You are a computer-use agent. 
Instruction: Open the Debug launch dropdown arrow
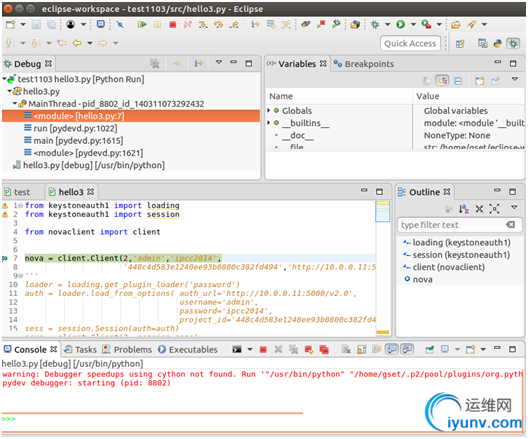tap(387, 25)
